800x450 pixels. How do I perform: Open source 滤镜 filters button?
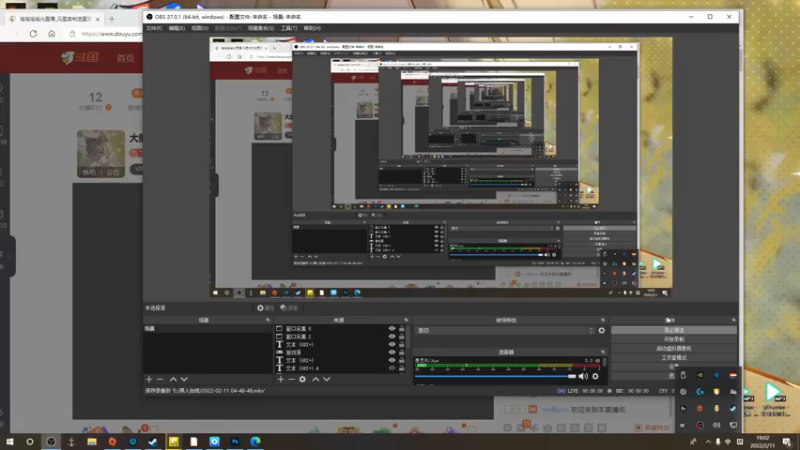pyautogui.click(x=289, y=308)
